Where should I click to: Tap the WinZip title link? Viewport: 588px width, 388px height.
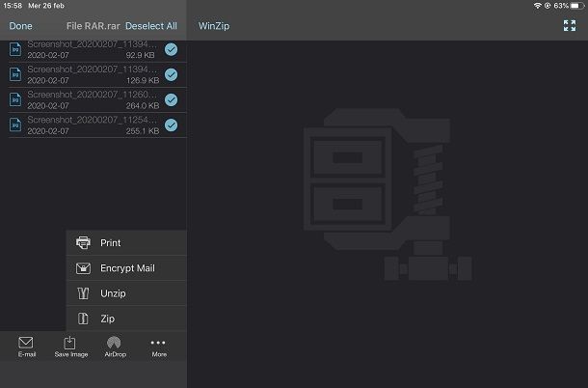214,26
